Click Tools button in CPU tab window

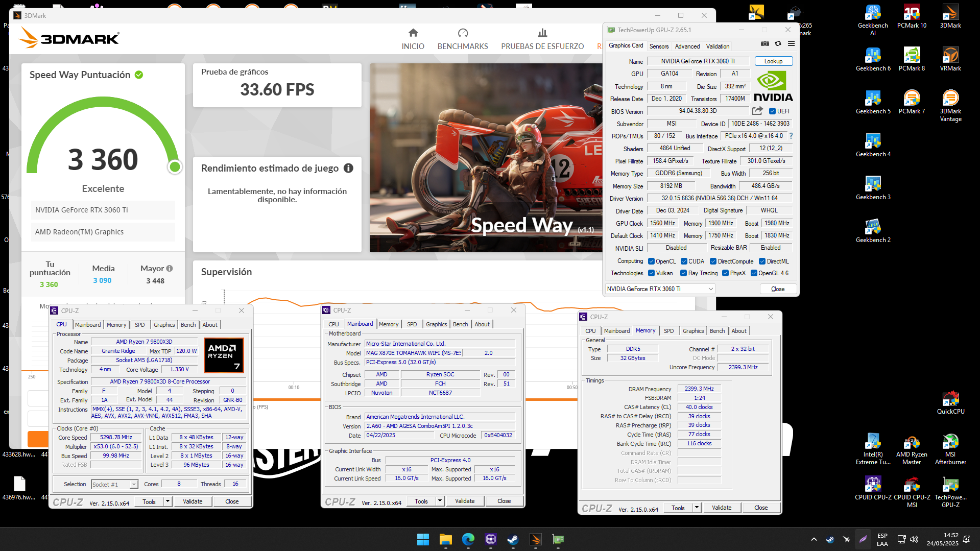click(x=149, y=501)
